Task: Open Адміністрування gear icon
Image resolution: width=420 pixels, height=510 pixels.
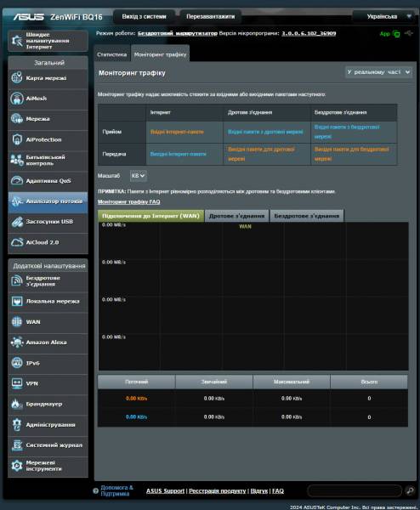Action: point(17,424)
